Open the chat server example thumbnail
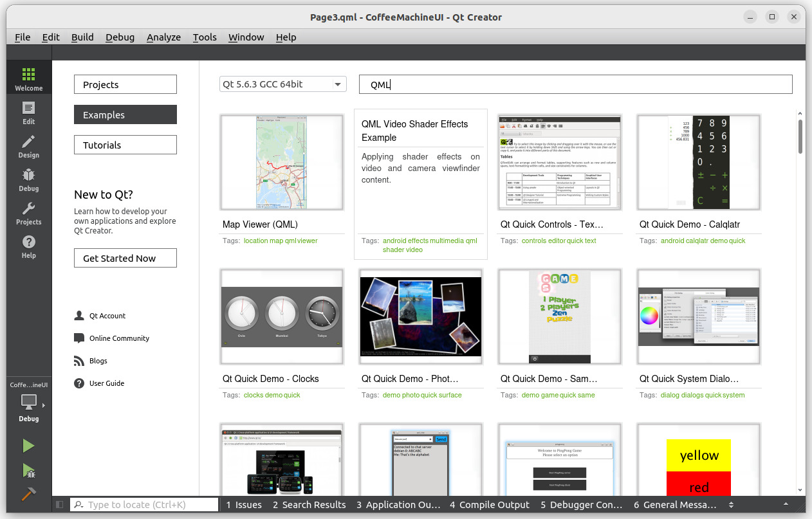Image resolution: width=812 pixels, height=519 pixels. pos(421,459)
